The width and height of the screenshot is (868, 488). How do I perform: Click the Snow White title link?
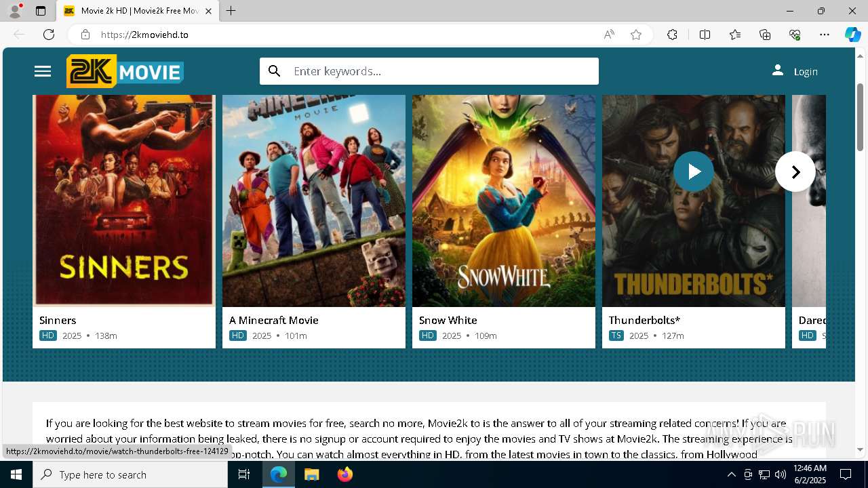[x=448, y=320]
